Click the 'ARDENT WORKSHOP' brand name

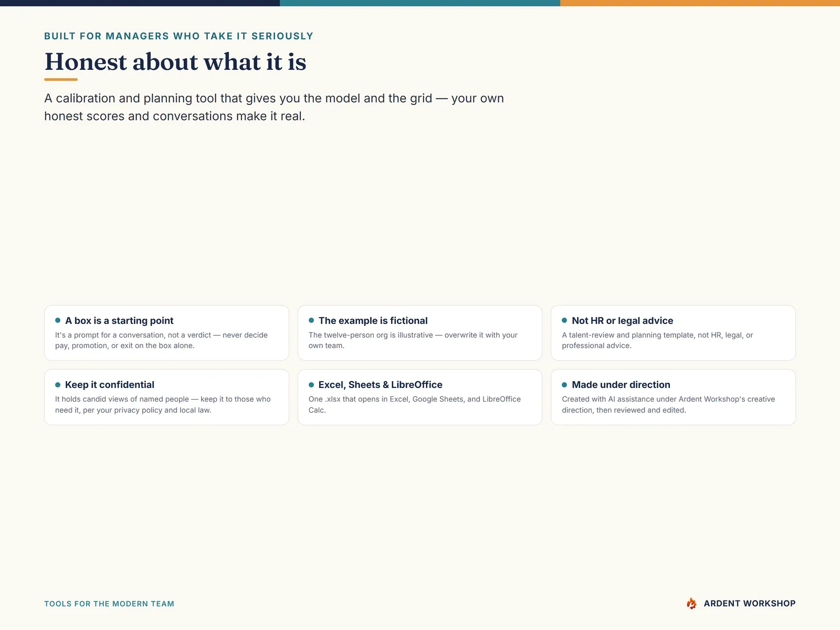[750, 604]
